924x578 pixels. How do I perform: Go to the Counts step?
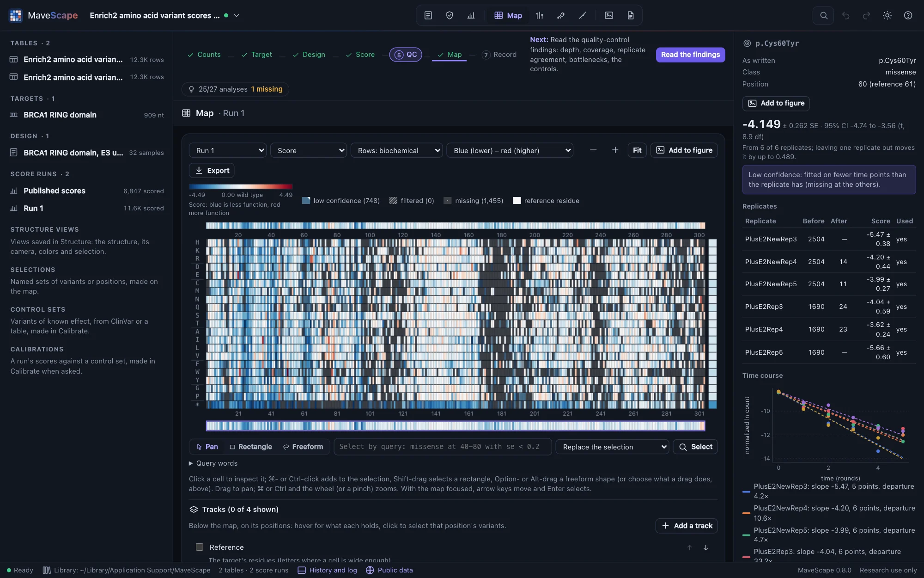tap(204, 55)
